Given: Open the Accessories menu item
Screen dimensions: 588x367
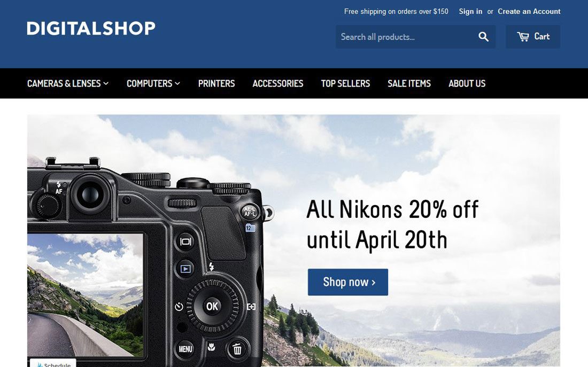Looking at the screenshot, I should pyautogui.click(x=278, y=83).
